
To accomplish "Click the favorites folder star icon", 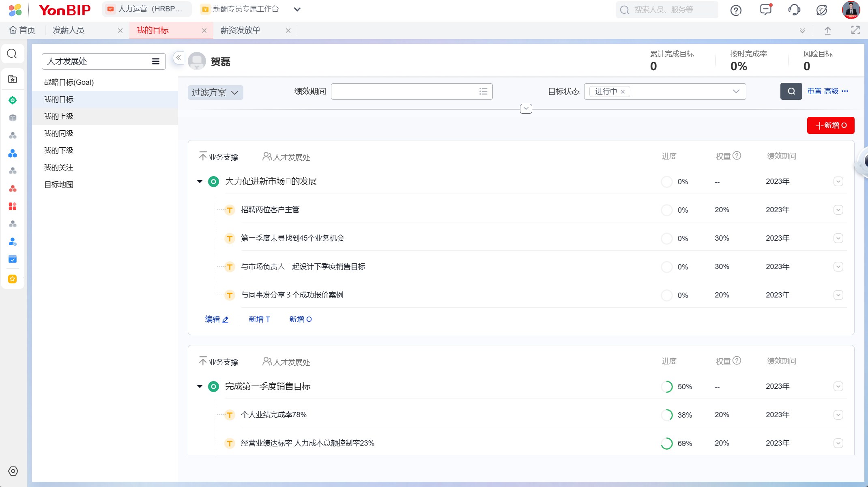I will [x=13, y=79].
